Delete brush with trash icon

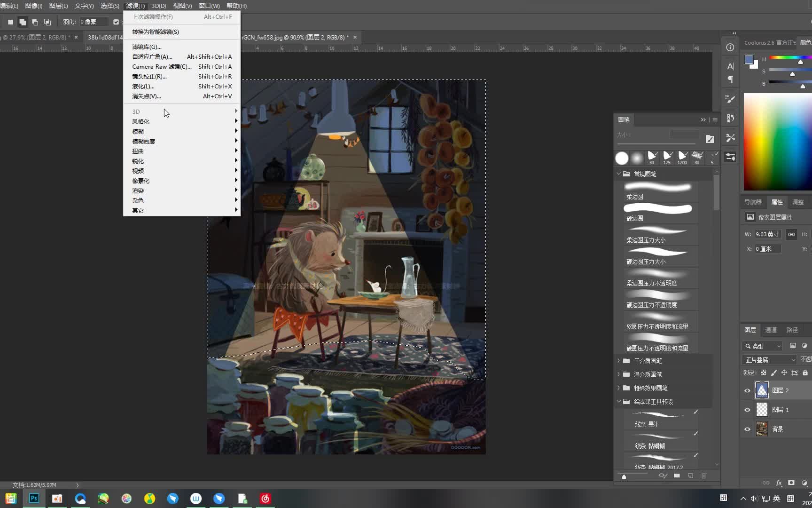tap(704, 476)
